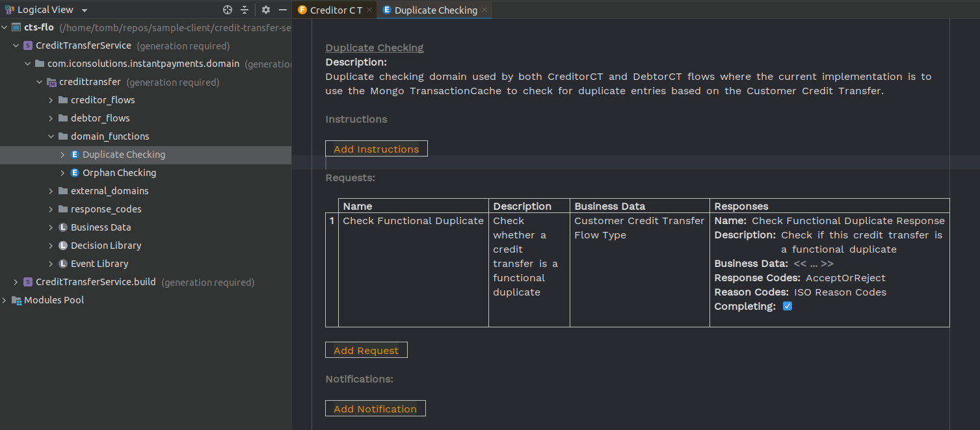The image size is (980, 430).
Task: Expand the external_domains folder
Action: 51,190
